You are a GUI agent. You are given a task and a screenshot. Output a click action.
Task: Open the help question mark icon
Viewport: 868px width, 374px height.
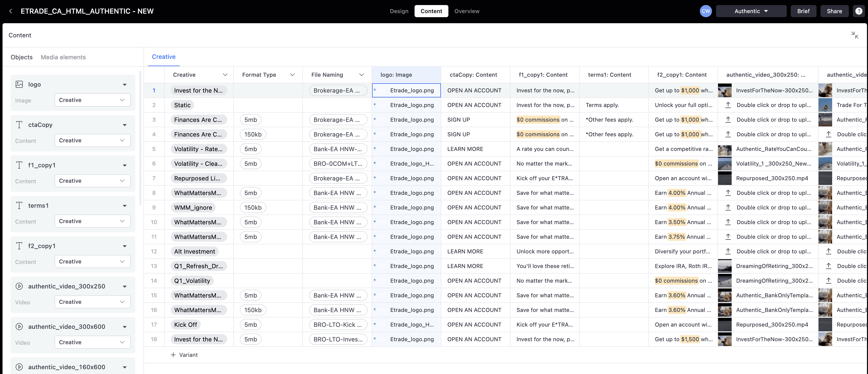click(x=859, y=11)
